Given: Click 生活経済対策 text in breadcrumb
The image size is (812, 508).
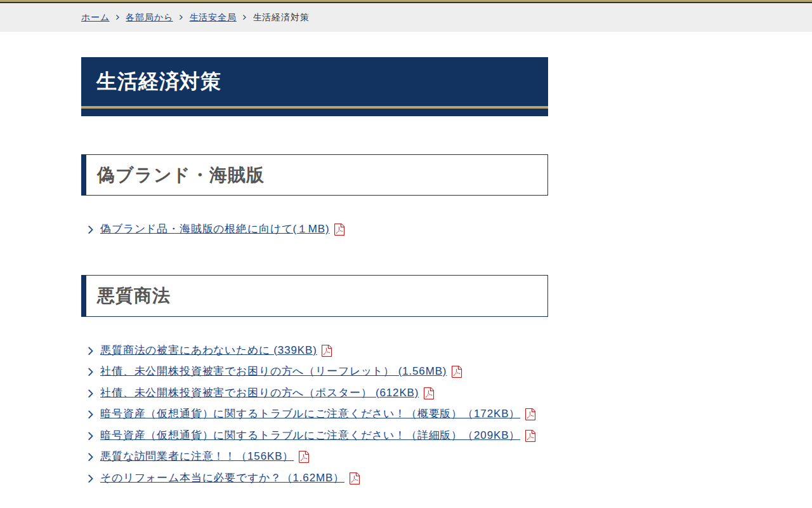Looking at the screenshot, I should pos(281,17).
